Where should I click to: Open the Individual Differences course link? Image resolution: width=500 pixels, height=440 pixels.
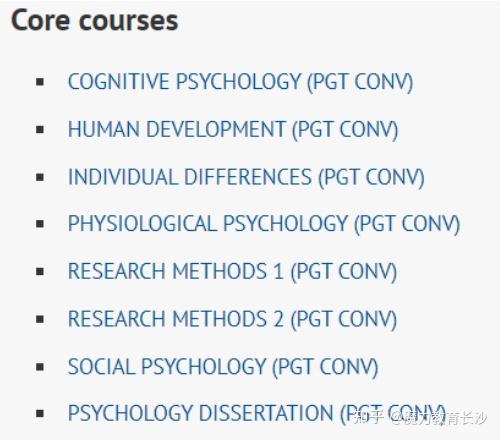click(246, 177)
